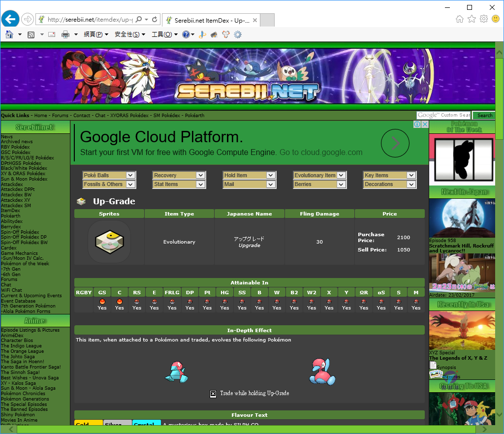Click the XYORAS Pokédex quick link
The height and width of the screenshot is (434, 504).
click(x=129, y=115)
